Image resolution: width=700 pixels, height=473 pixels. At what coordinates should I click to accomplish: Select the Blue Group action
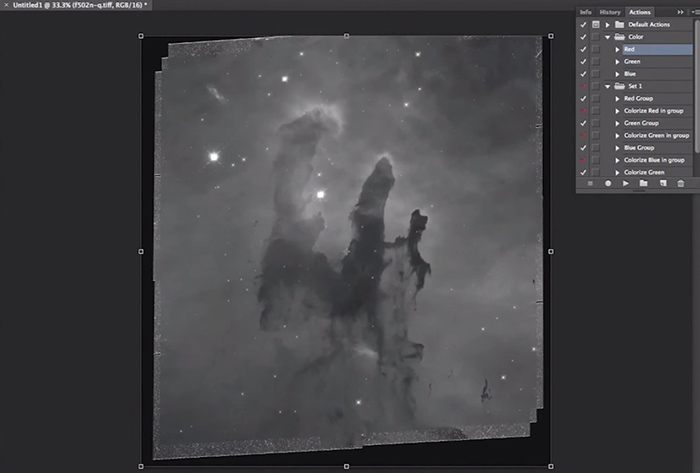point(639,147)
